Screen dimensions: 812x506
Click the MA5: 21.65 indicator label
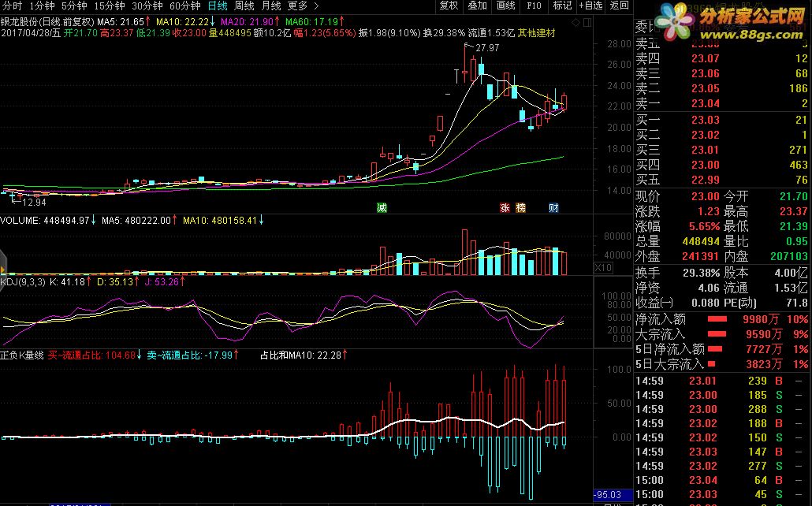coord(124,22)
